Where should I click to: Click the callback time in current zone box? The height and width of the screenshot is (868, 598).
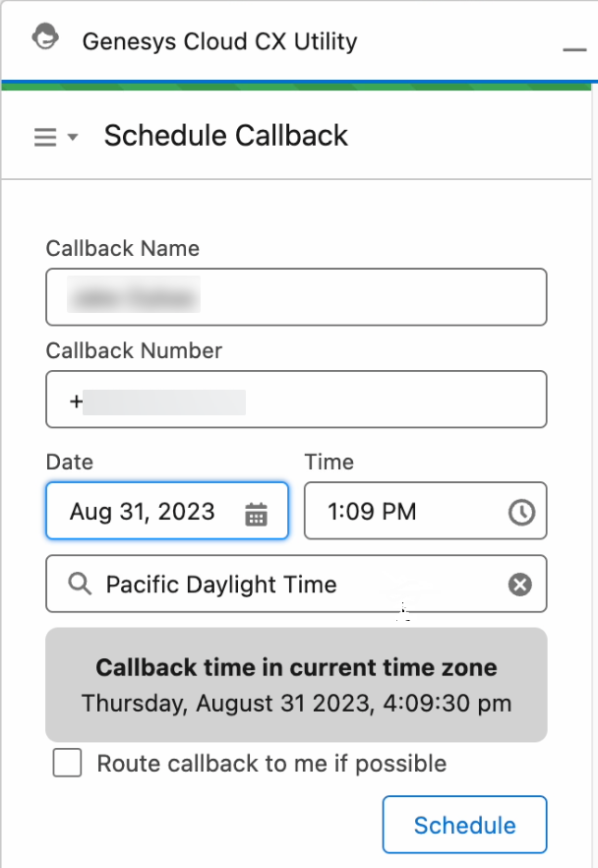[296, 685]
